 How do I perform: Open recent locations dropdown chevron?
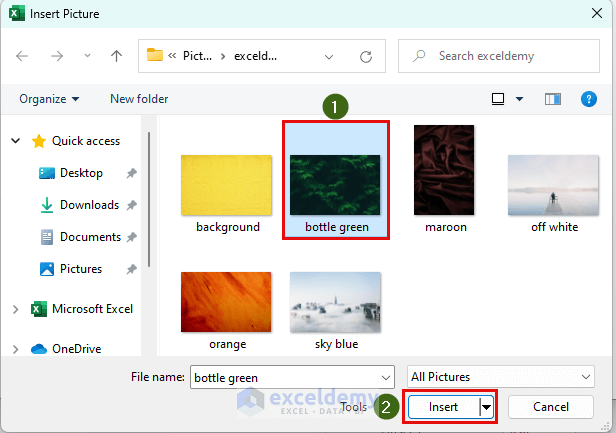pos(87,56)
